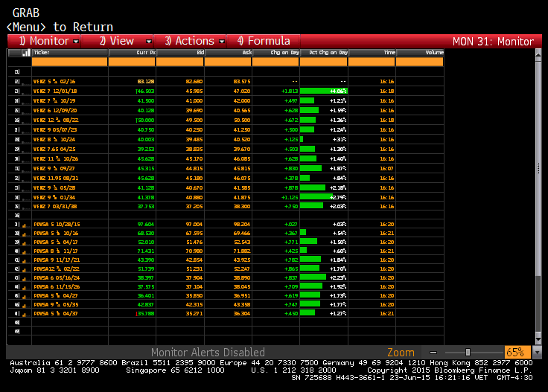This screenshot has width=548, height=392.
Task: Select the VENZ 9 05/07/23 ticker
Action: tap(55, 130)
